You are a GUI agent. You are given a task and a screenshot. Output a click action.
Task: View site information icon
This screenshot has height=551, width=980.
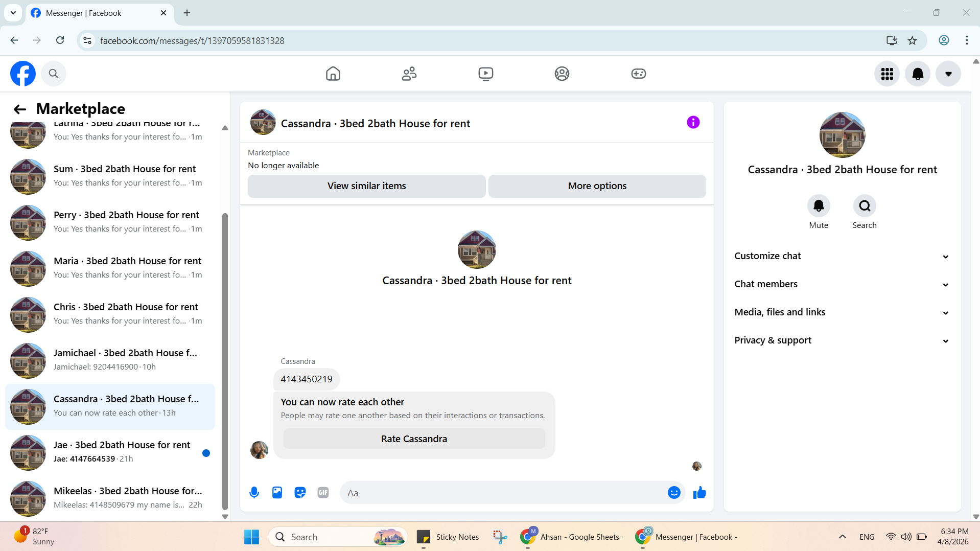[88, 40]
